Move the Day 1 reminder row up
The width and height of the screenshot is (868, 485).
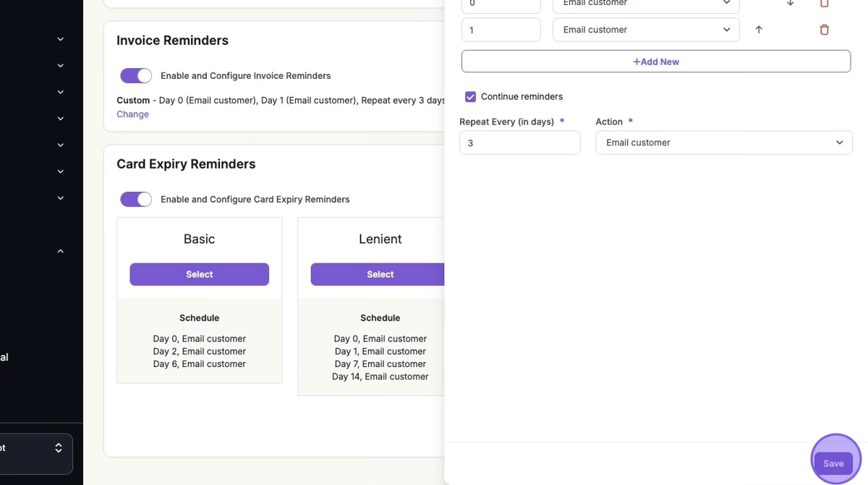click(759, 30)
